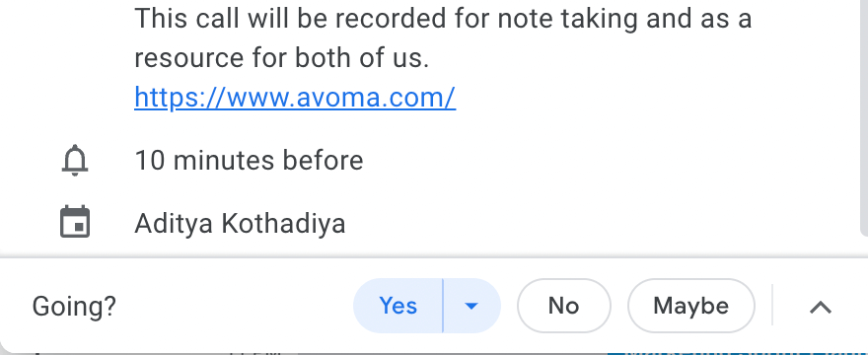Click the calendar icon beside Aditya Kothadiya
This screenshot has height=355, width=868.
click(75, 223)
